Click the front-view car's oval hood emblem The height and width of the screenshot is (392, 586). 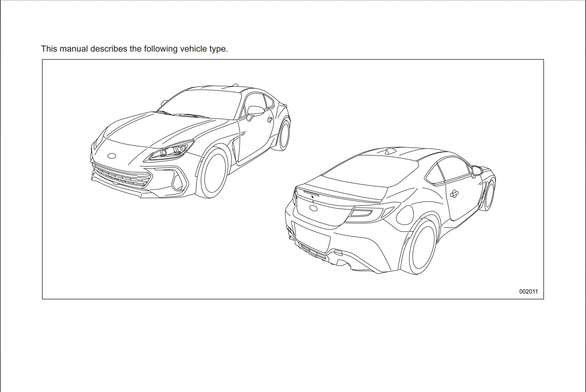point(112,156)
